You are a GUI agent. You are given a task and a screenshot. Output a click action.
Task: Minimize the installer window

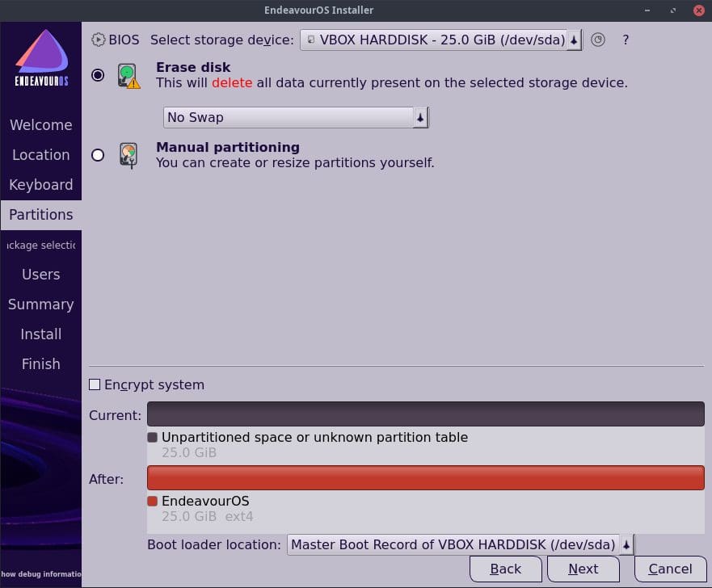click(x=647, y=10)
